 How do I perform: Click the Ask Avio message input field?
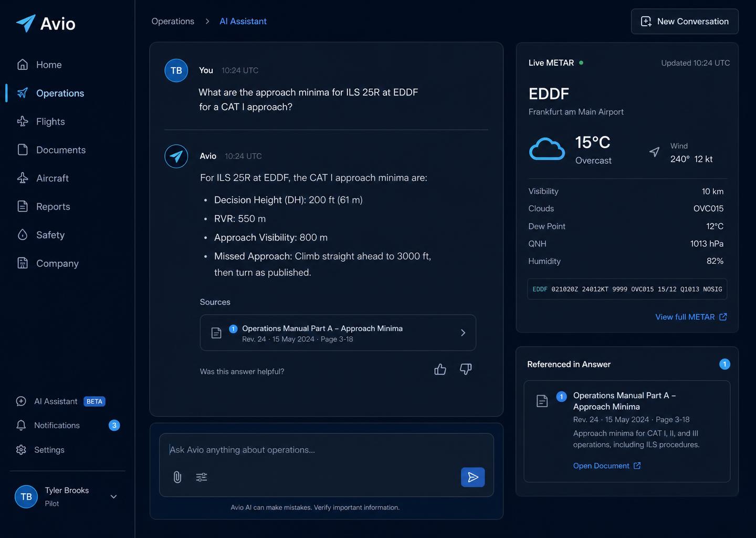pos(327,450)
